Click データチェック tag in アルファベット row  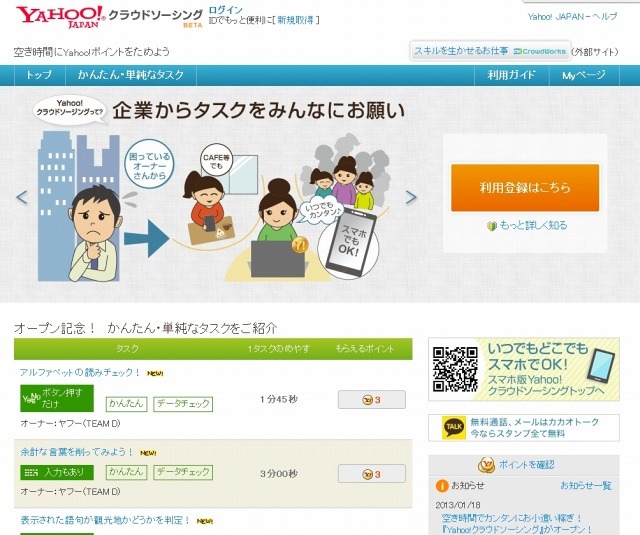click(x=183, y=404)
